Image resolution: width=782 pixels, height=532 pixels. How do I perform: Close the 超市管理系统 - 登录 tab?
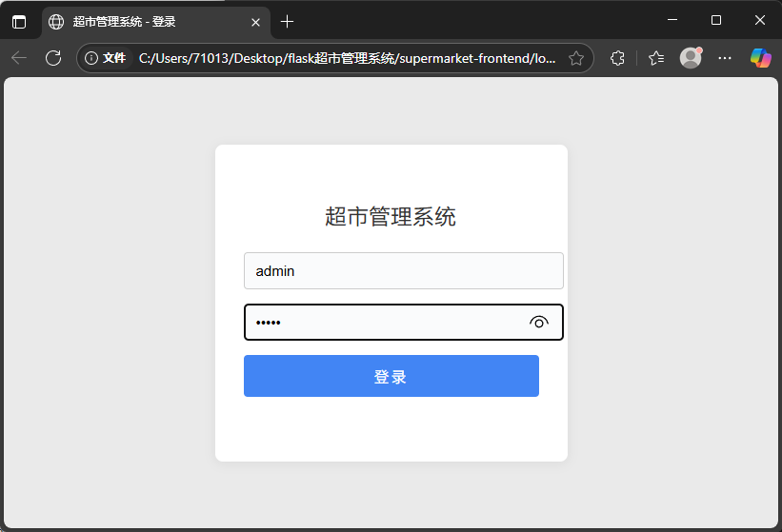coord(256,22)
